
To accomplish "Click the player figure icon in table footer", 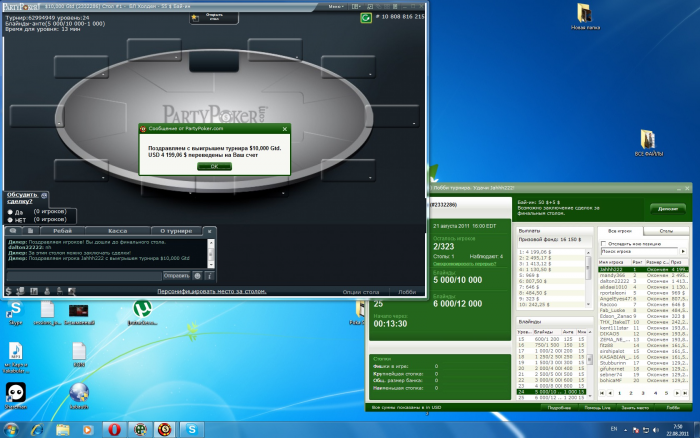I will pyautogui.click(x=47, y=291).
